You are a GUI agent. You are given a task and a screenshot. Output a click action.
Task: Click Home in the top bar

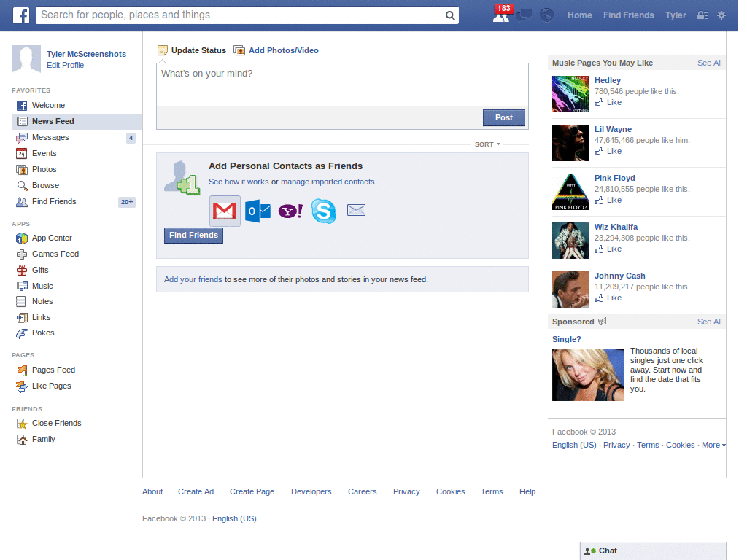click(579, 15)
